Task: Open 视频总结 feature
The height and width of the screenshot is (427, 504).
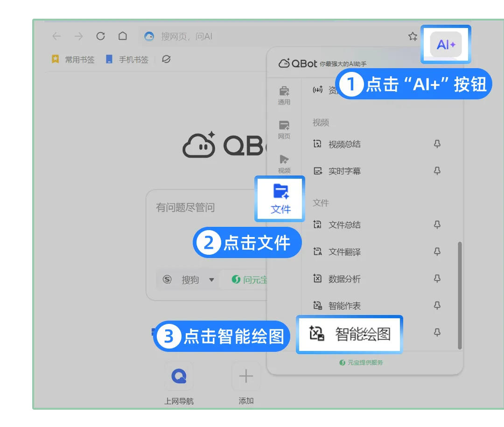Action: pyautogui.click(x=344, y=144)
